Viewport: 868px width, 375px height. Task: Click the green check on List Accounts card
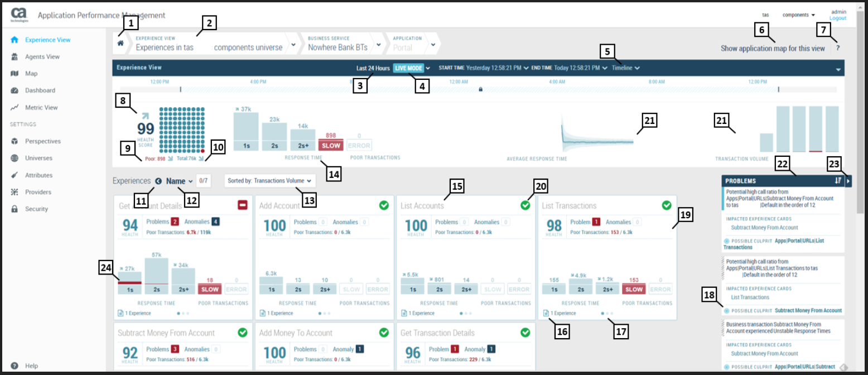click(525, 205)
